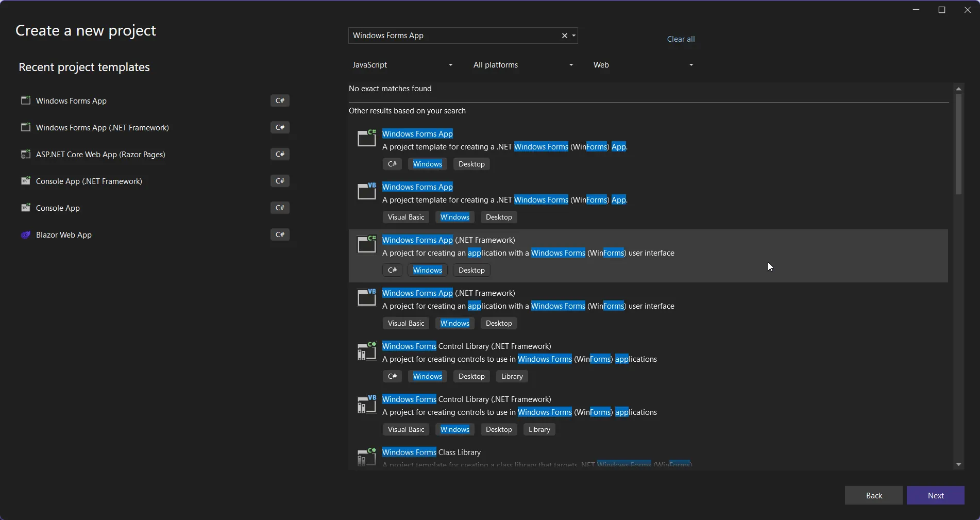Click the results list vertical scrollbar thumb
Viewport: 980px width, 520px height.
tap(958, 143)
